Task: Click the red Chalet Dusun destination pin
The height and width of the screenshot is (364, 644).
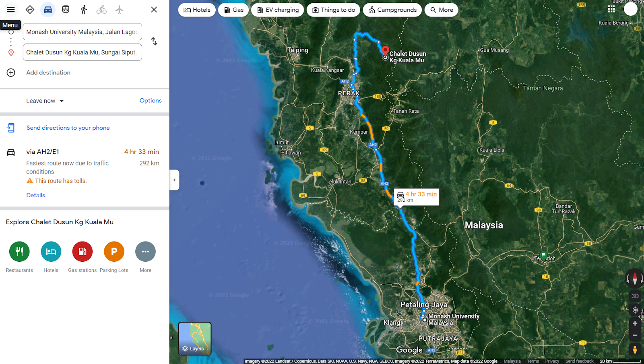Action: (385, 51)
